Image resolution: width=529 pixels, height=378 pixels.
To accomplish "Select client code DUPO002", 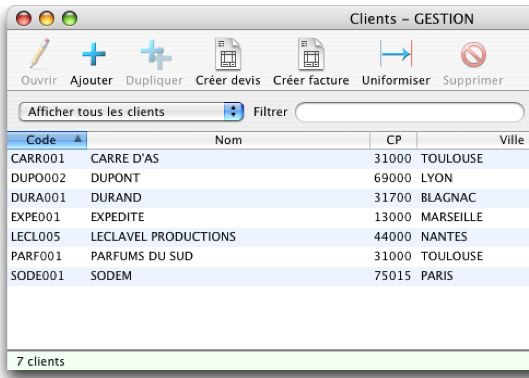I will (x=38, y=178).
